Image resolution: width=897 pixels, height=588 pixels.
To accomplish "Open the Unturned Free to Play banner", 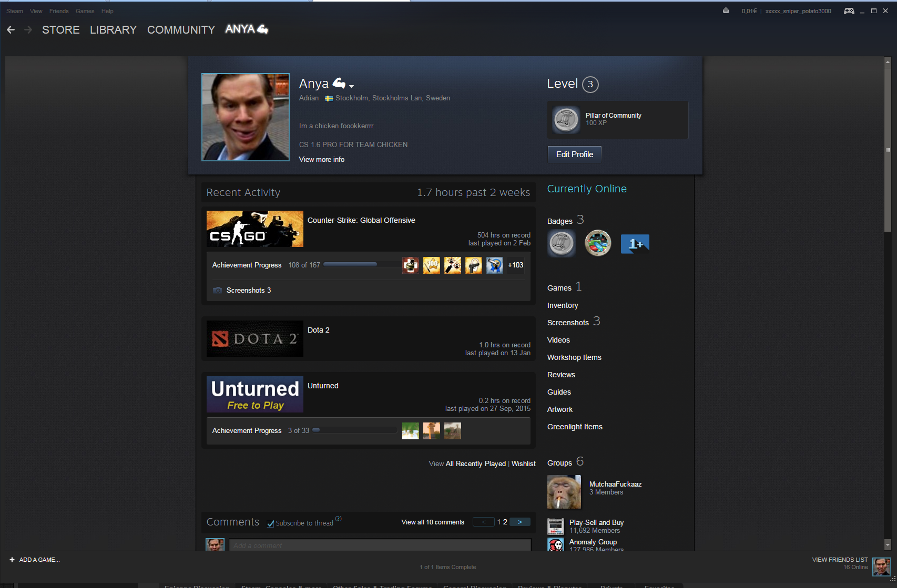I will [x=255, y=395].
